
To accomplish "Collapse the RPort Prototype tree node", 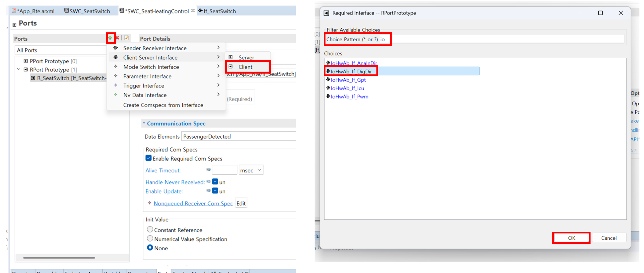I will coord(19,69).
